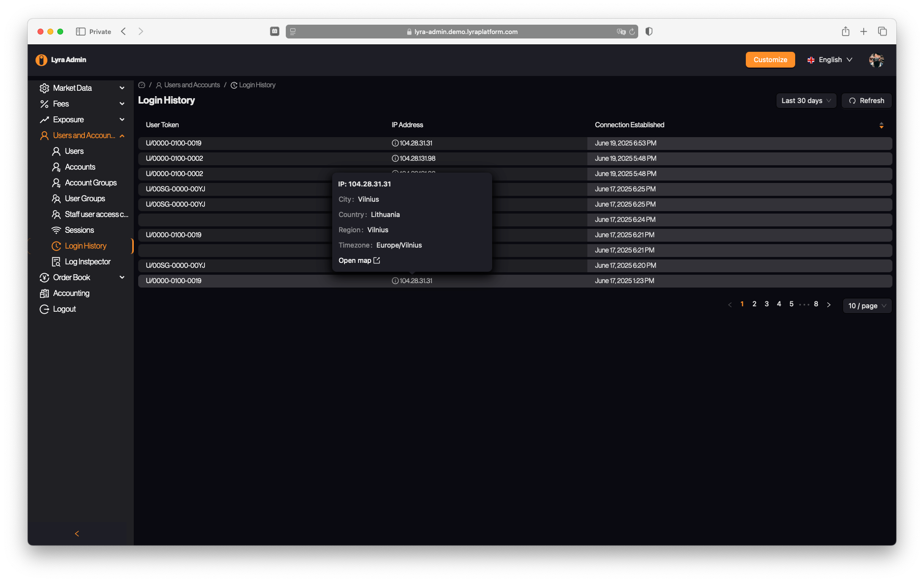
Task: Open the English language selector
Action: pyautogui.click(x=830, y=60)
